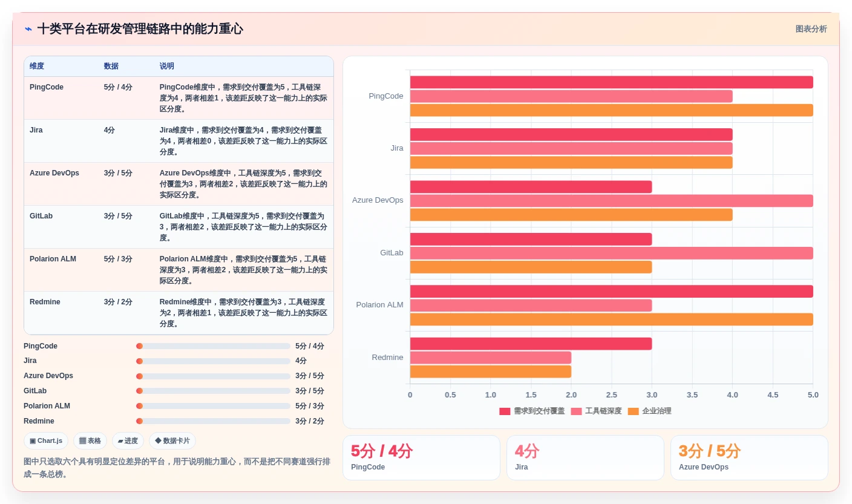Click the Azure DevOps axis label in chart

[x=378, y=200]
